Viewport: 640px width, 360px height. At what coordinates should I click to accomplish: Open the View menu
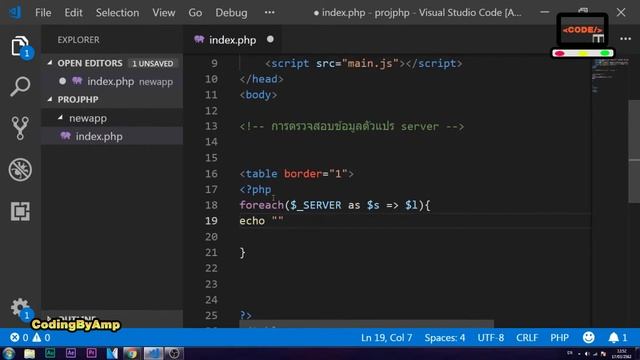(164, 13)
